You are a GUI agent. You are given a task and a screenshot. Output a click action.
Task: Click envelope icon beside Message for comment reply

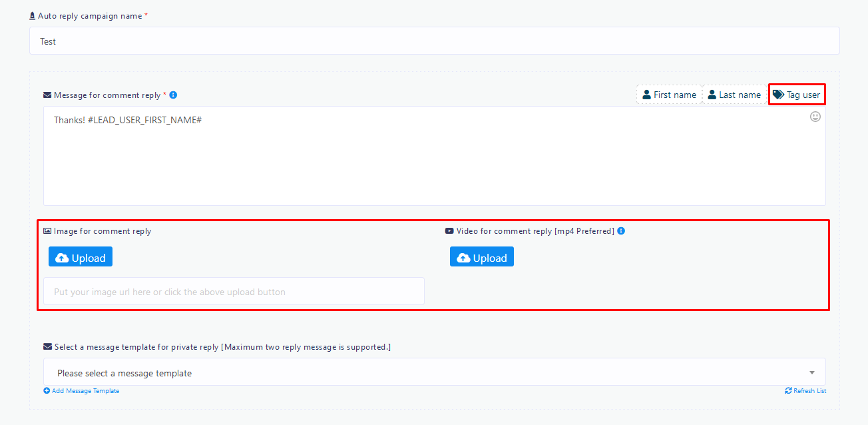pyautogui.click(x=47, y=95)
